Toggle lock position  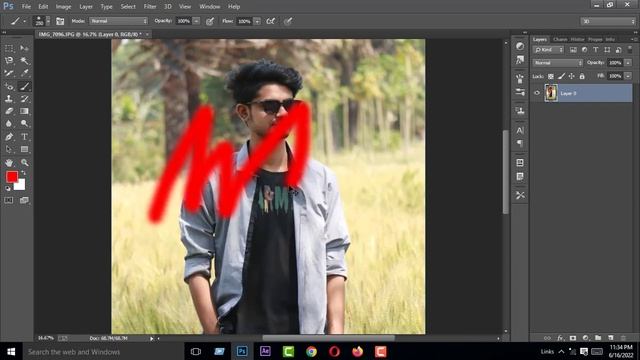571,76
